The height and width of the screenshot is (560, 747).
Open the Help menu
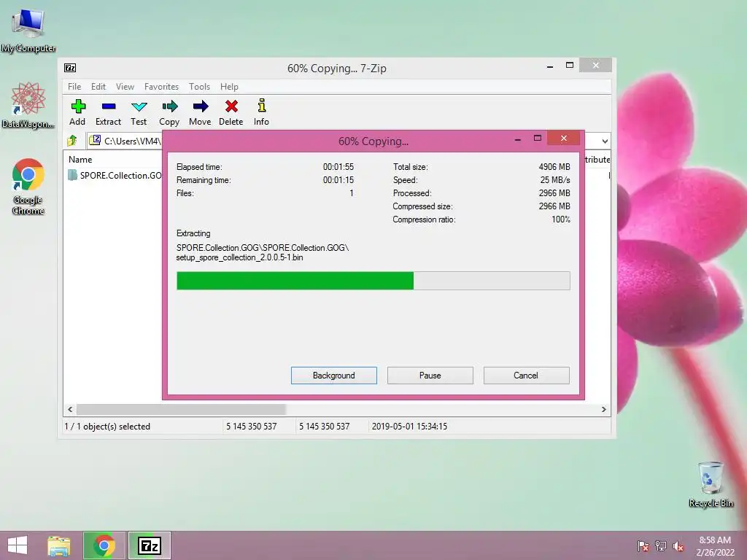pyautogui.click(x=229, y=87)
